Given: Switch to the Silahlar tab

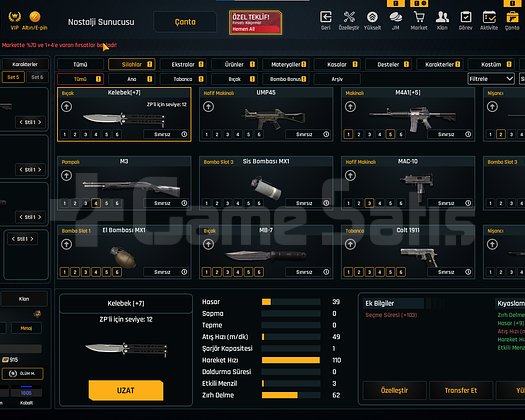Looking at the screenshot, I should click(132, 64).
